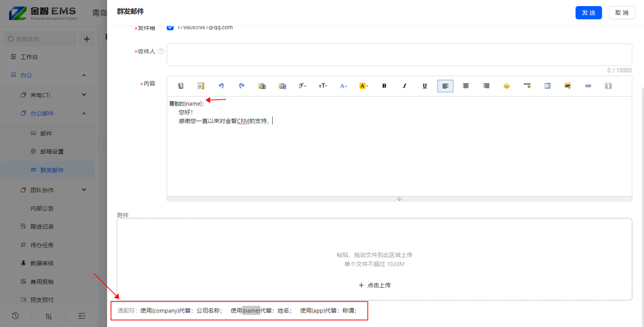Open the font family dropdown in toolbar
644x327 pixels.
click(x=302, y=86)
